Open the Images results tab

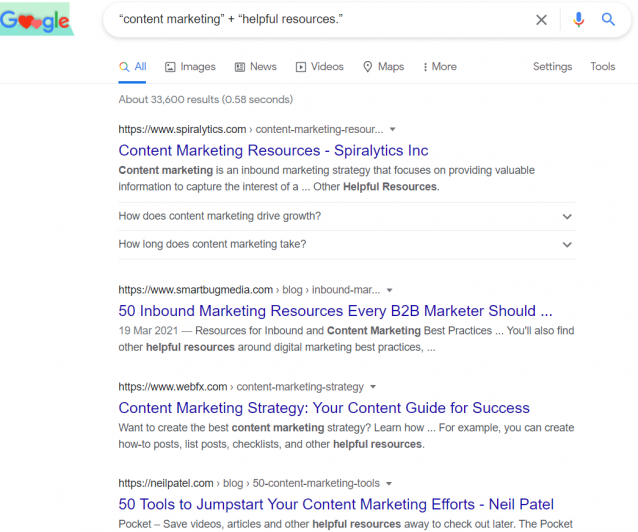pos(190,67)
